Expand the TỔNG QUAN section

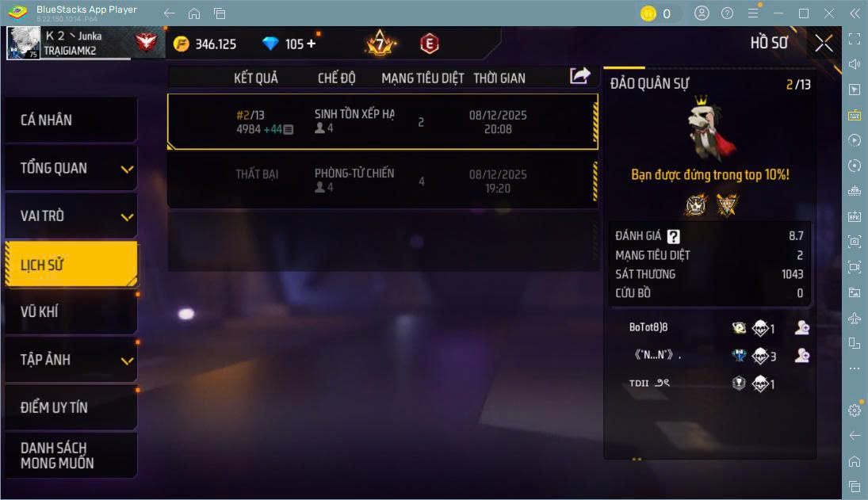coord(71,168)
